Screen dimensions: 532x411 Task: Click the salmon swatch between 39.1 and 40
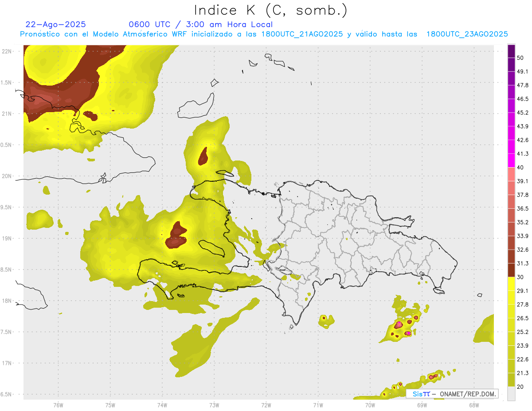tap(511, 174)
